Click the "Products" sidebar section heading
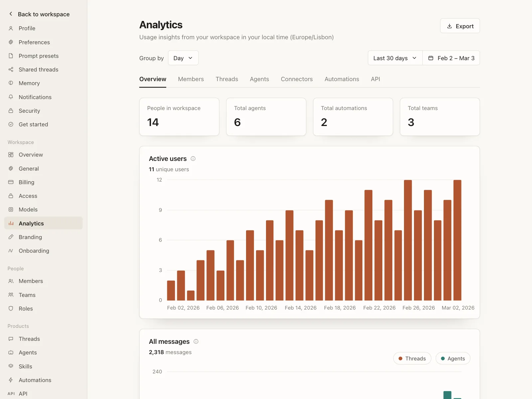The height and width of the screenshot is (399, 532). pyautogui.click(x=18, y=326)
